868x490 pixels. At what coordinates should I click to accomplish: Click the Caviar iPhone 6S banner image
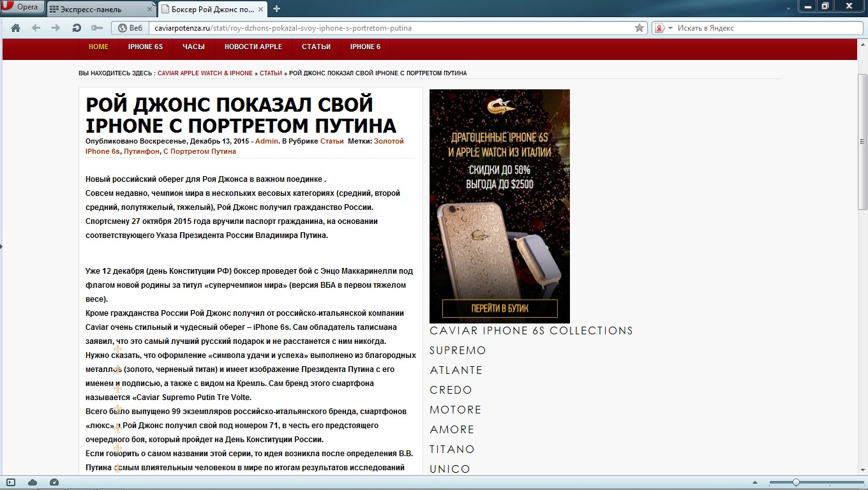(500, 206)
